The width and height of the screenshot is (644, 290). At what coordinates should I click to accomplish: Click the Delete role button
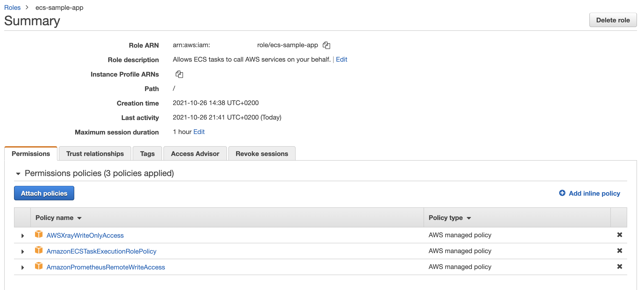613,20
